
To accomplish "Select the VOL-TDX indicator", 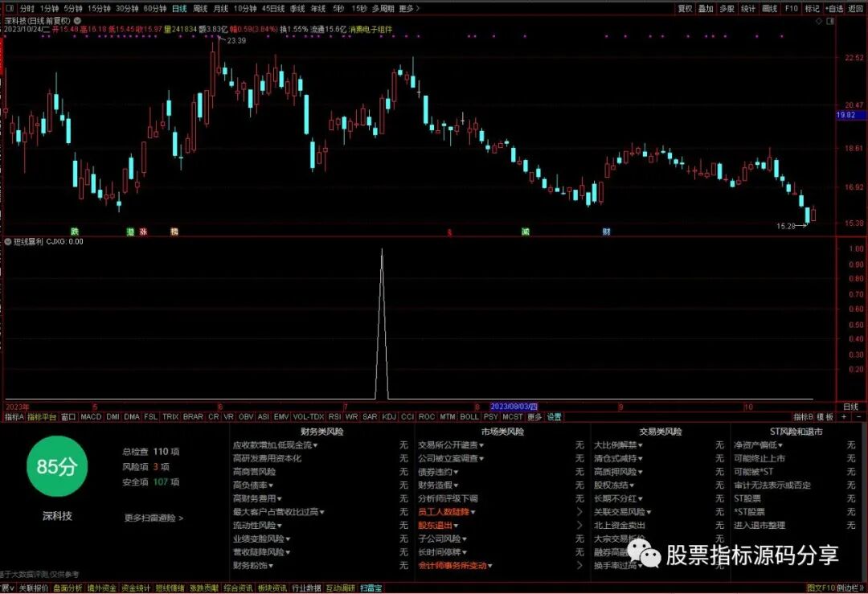I will click(x=309, y=417).
